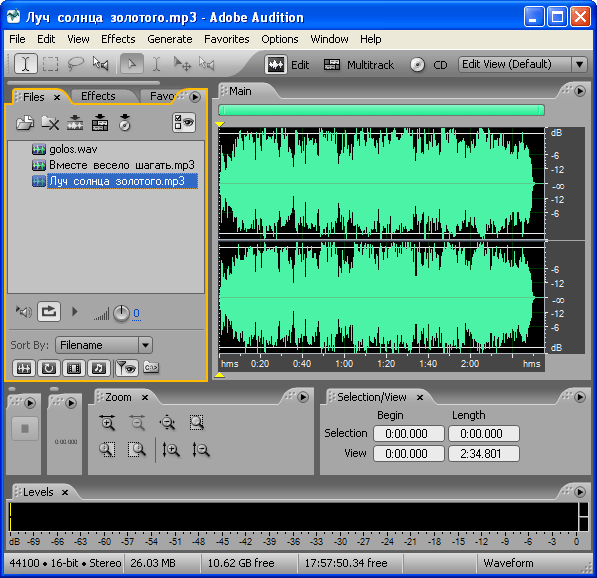This screenshot has width=597, height=578.
Task: Click the View Length field 2:34.801
Action: coord(484,454)
